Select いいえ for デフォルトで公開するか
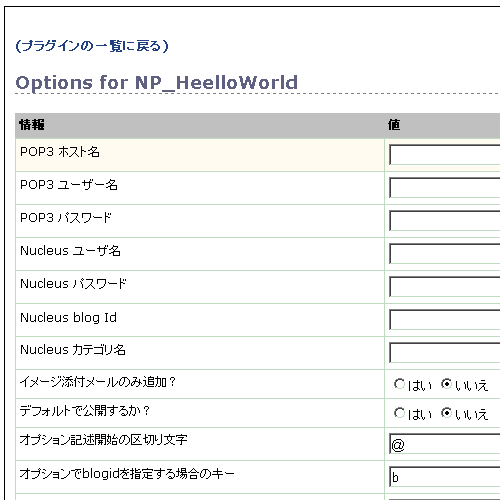Image resolution: width=500 pixels, height=500 pixels. pos(446,413)
